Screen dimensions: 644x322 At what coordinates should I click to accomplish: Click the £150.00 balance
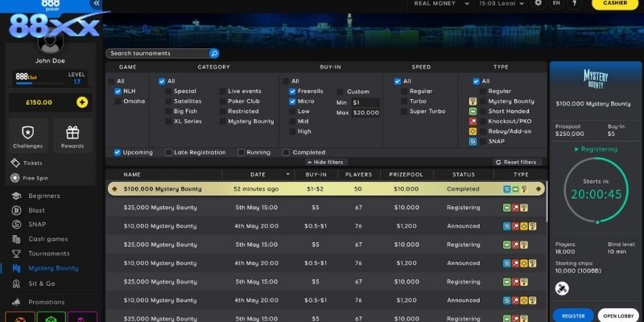39,102
